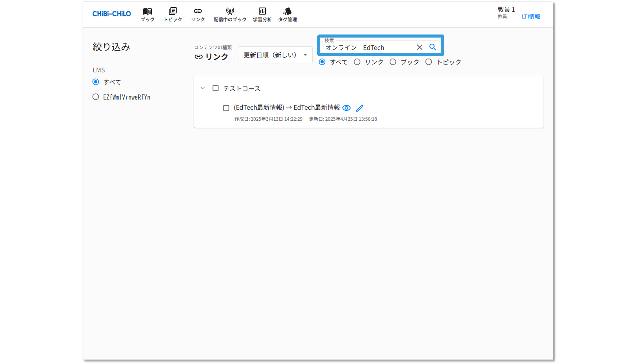Click the magnifier search icon
Screen dimensions: 636x364
pos(433,47)
